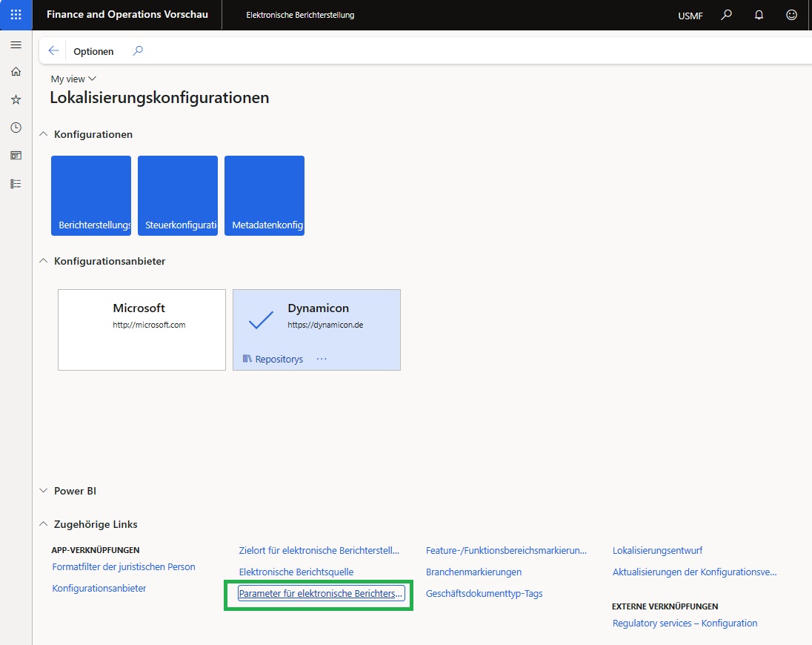
Task: Toggle the hamburger navigation menu
Action: tap(16, 45)
